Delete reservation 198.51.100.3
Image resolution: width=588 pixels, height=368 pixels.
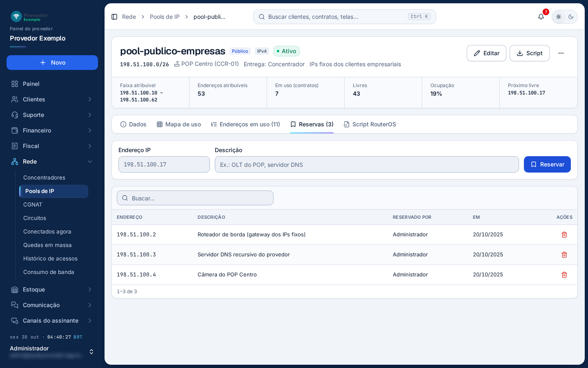click(564, 255)
